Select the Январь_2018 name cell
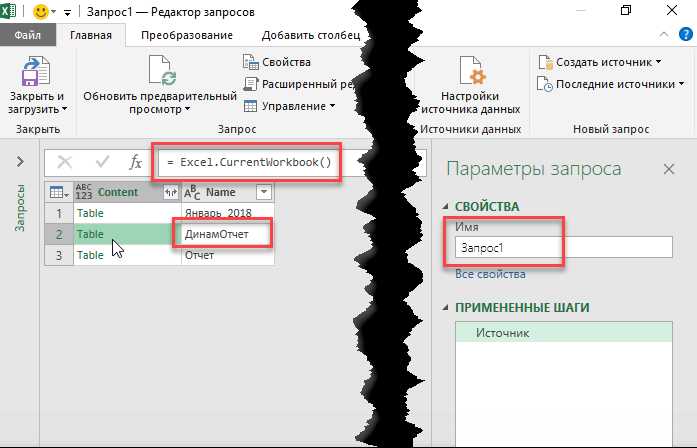 pyautogui.click(x=228, y=213)
